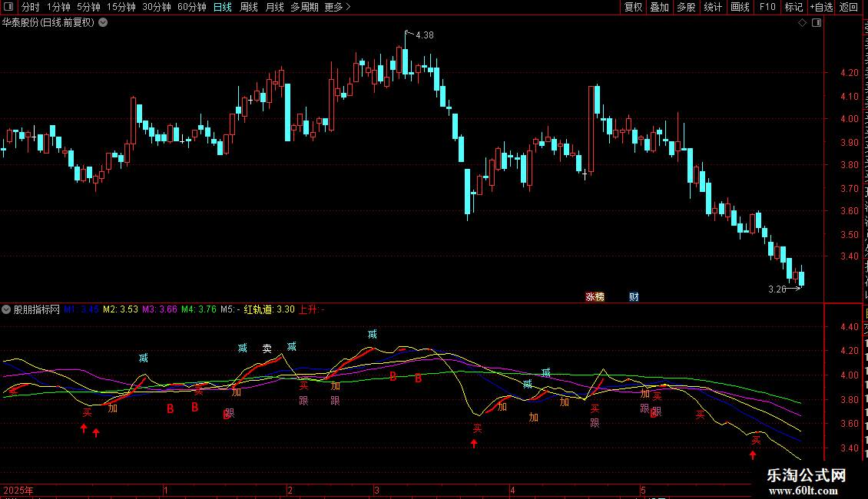Click the 卖 signal in the indicator pane

click(267, 349)
